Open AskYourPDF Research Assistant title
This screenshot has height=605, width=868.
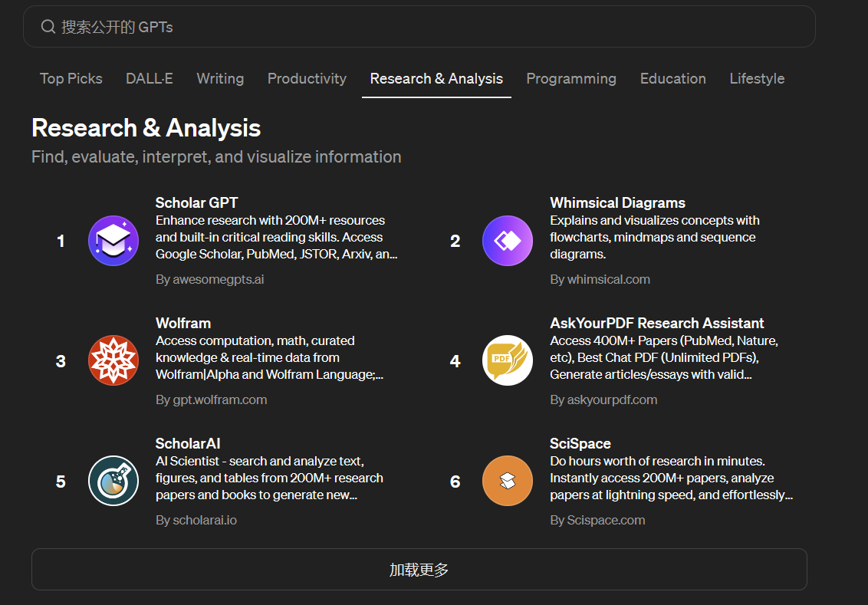point(656,324)
